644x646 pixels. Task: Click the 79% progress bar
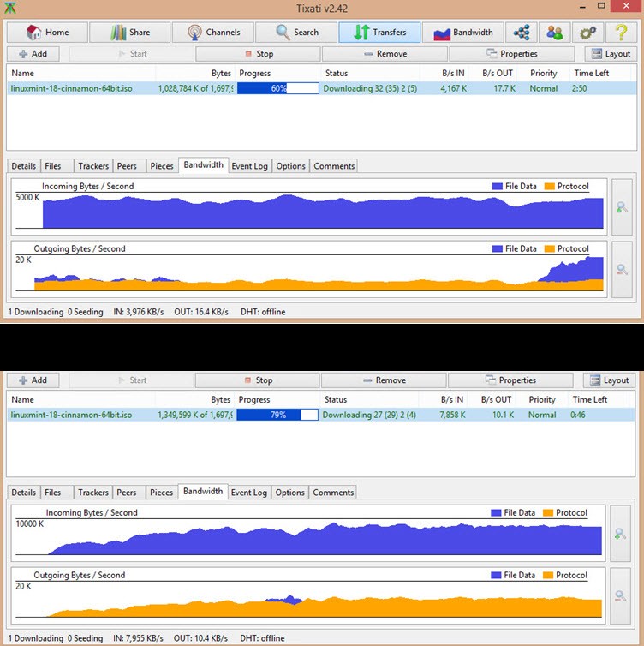tap(277, 415)
